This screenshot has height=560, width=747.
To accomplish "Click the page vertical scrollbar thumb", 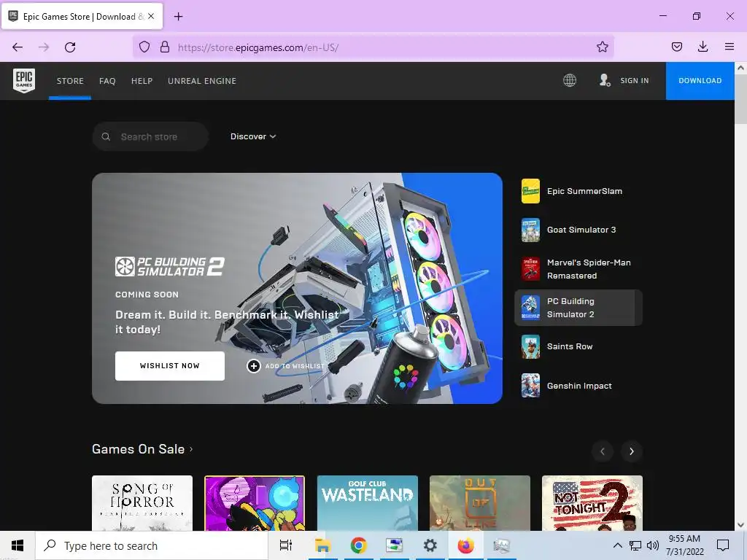I will point(740,98).
